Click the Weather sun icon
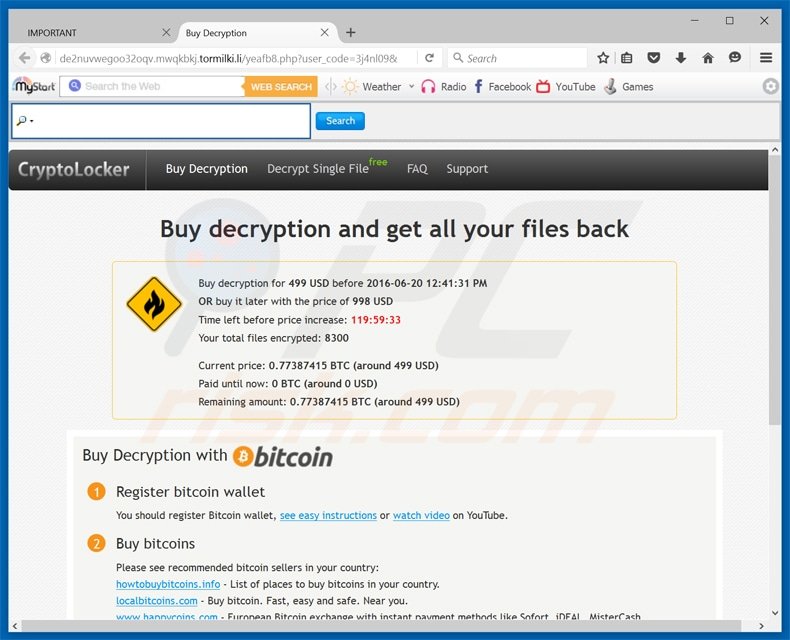Image resolution: width=790 pixels, height=640 pixels. tap(350, 87)
